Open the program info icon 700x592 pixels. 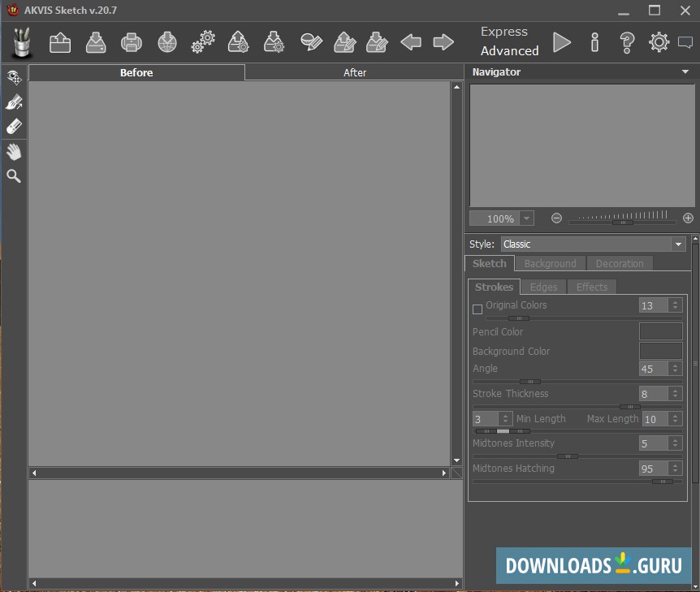tap(594, 42)
